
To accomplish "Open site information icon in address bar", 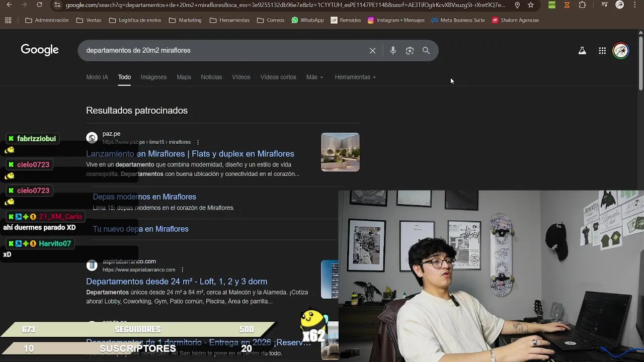I will (x=57, y=5).
